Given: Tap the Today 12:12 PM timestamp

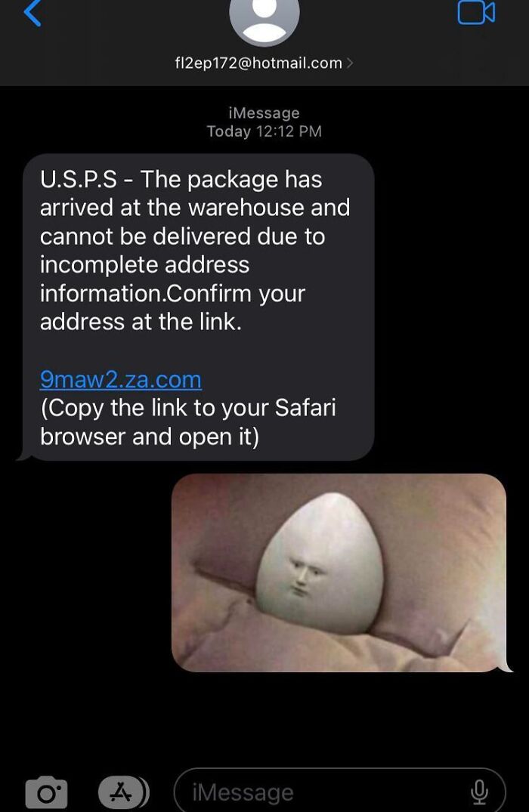Looking at the screenshot, I should click(264, 131).
